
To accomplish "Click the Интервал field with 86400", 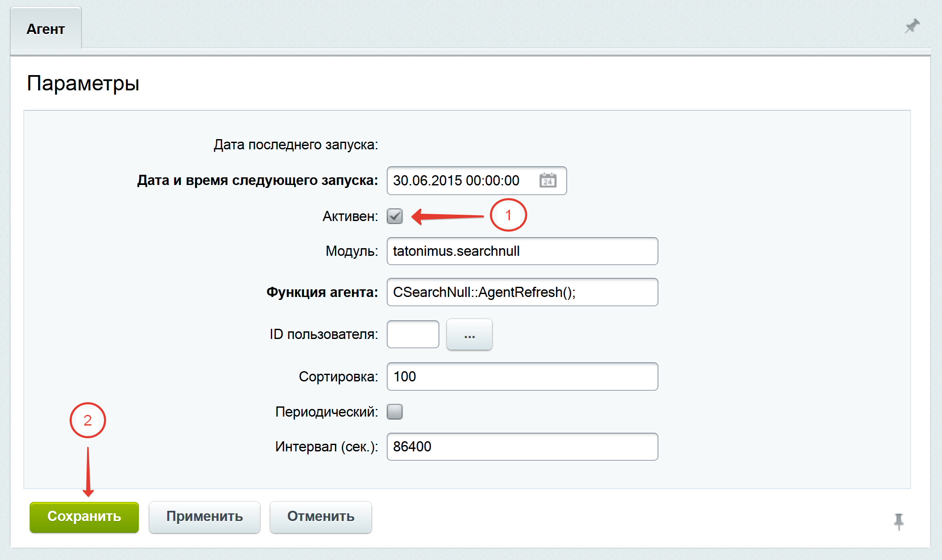I will (x=522, y=447).
